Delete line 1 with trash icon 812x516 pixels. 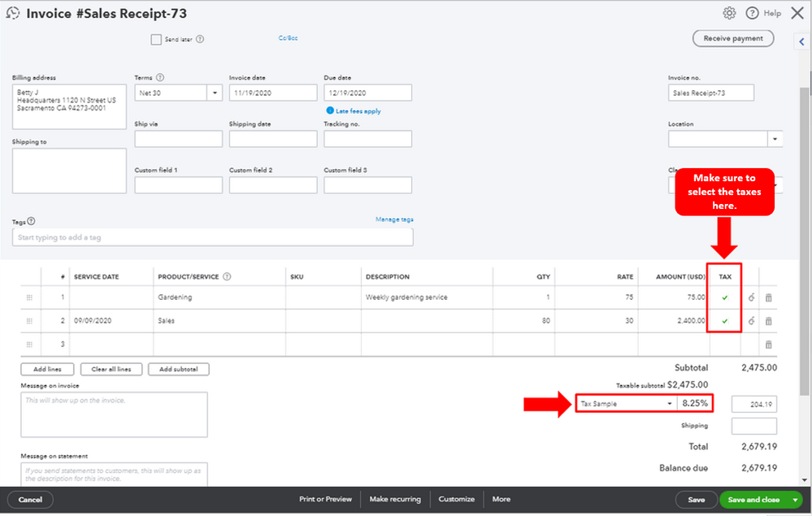click(769, 298)
